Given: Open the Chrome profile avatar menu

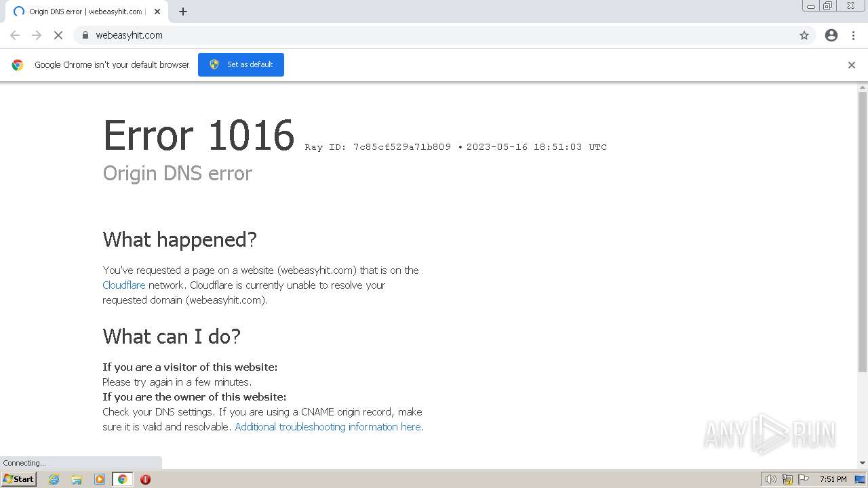Looking at the screenshot, I should coord(831,35).
